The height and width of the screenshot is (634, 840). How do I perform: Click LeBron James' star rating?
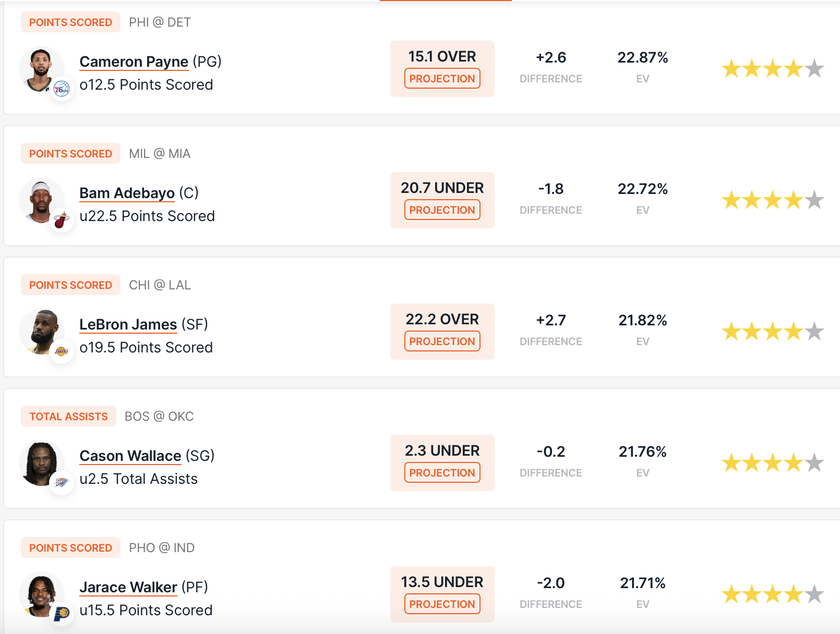point(772,332)
